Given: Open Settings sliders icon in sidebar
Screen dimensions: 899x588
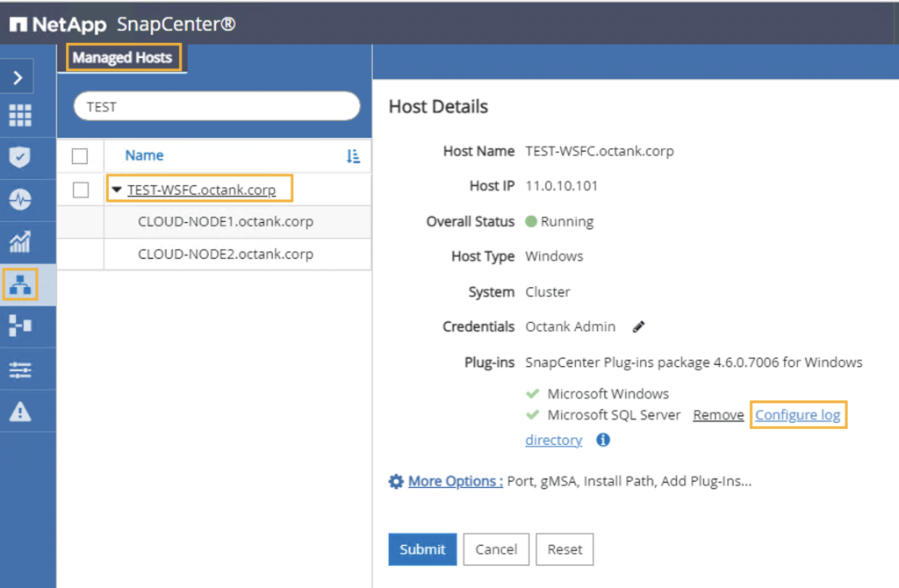Looking at the screenshot, I should pos(18,368).
